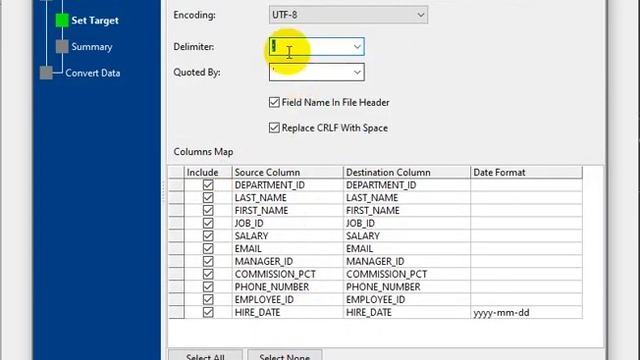Image resolution: width=640 pixels, height=360 pixels.
Task: Click the green Set Target step icon
Action: [62, 20]
